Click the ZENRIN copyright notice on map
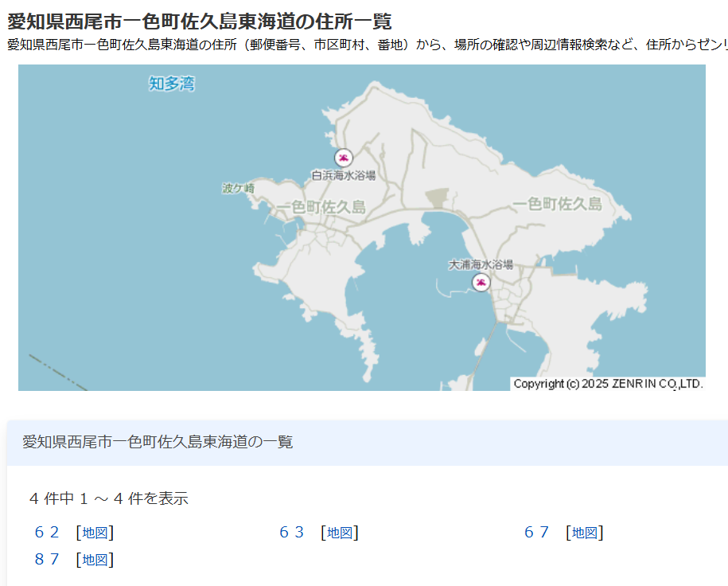This screenshot has width=728, height=586. [x=608, y=384]
